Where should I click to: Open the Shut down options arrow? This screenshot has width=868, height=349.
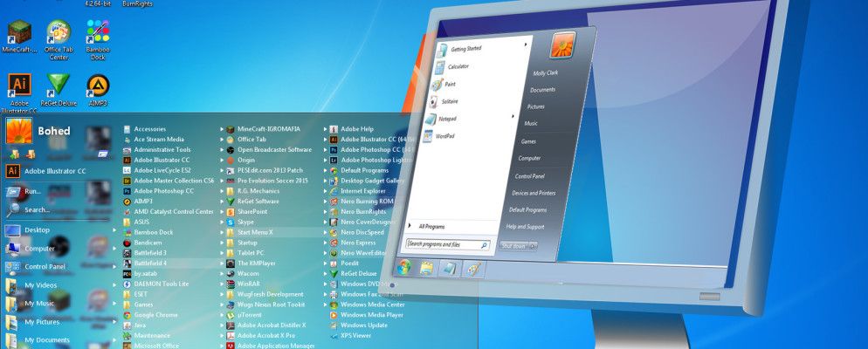click(533, 246)
